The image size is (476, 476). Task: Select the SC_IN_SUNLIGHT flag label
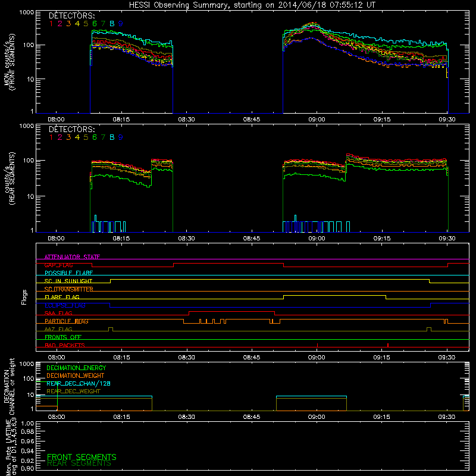pos(68,281)
